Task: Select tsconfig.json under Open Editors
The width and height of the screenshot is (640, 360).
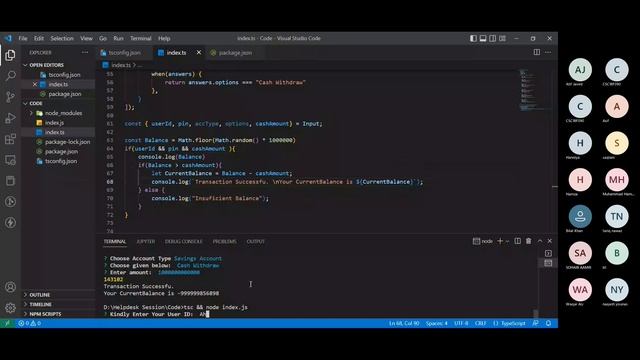Action: (x=64, y=75)
